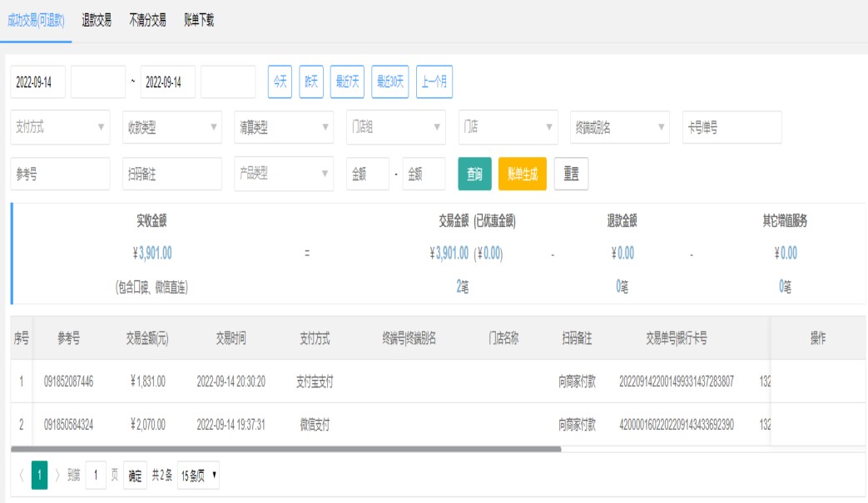The width and height of the screenshot is (868, 503).
Task: Open the 15条/页 page size selector
Action: pos(199,476)
